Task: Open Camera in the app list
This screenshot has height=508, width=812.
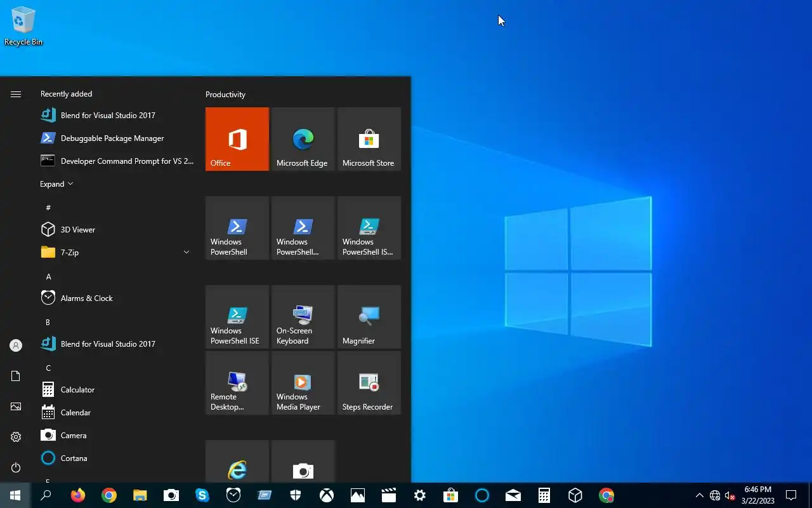Action: pyautogui.click(x=115, y=436)
